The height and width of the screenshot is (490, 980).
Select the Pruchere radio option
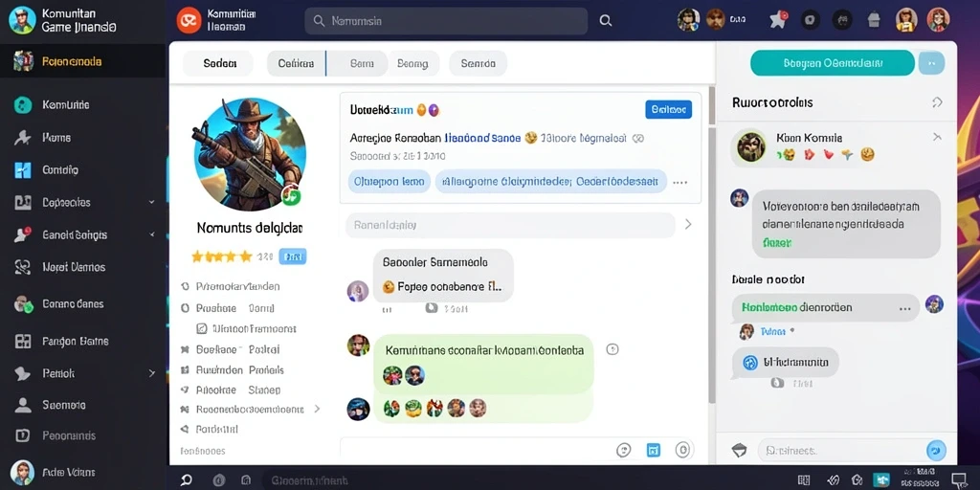click(x=185, y=308)
